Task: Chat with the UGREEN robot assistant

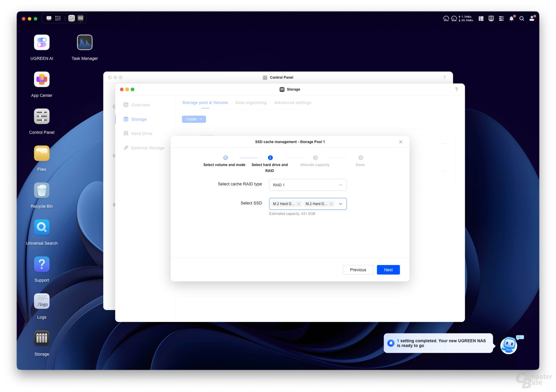Action: (509, 345)
